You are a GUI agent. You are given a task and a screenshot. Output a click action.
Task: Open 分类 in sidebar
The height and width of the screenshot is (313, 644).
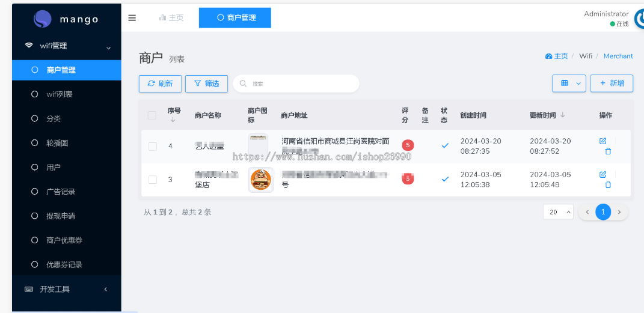pos(67,119)
